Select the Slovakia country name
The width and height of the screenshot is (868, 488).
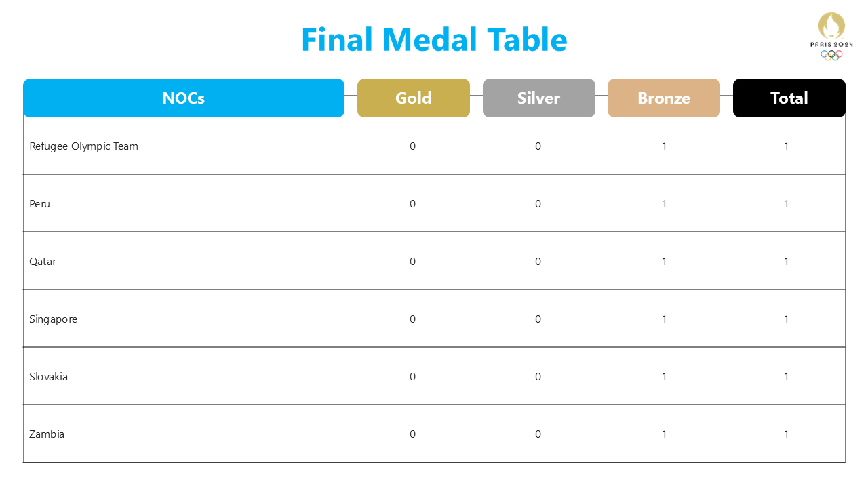pyautogui.click(x=48, y=377)
